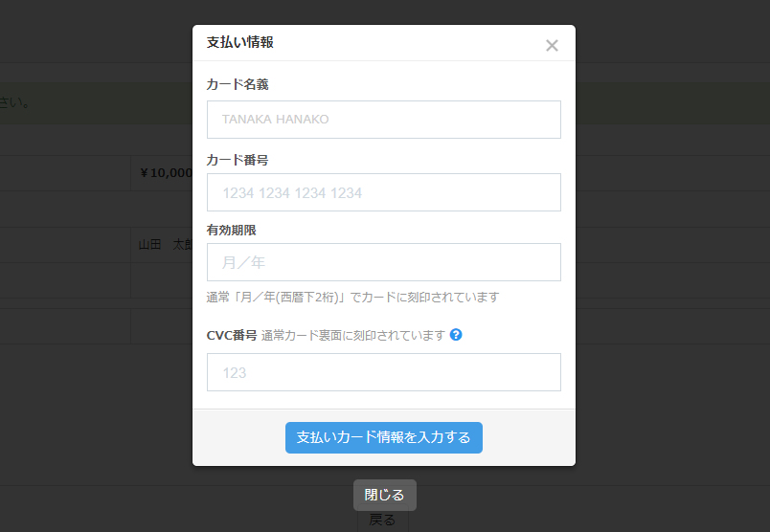
Task: Focus the カード名義 field showing TANAKA HANAKO
Action: click(x=383, y=120)
